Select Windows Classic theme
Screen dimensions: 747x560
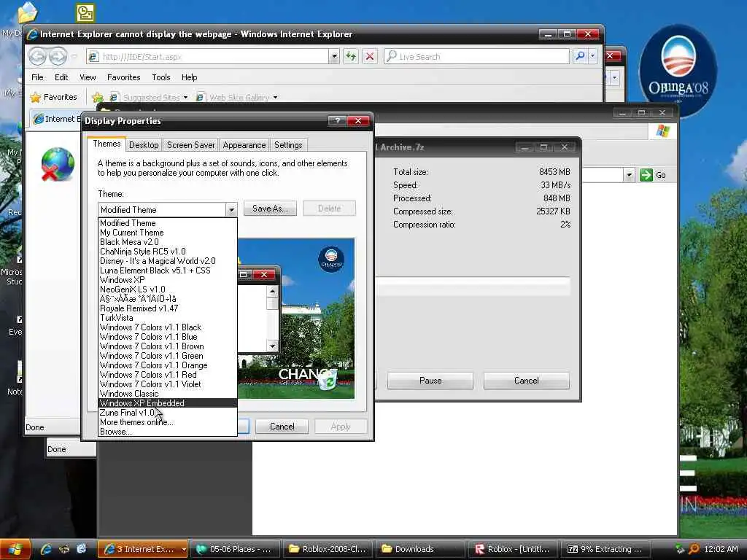(x=167, y=394)
